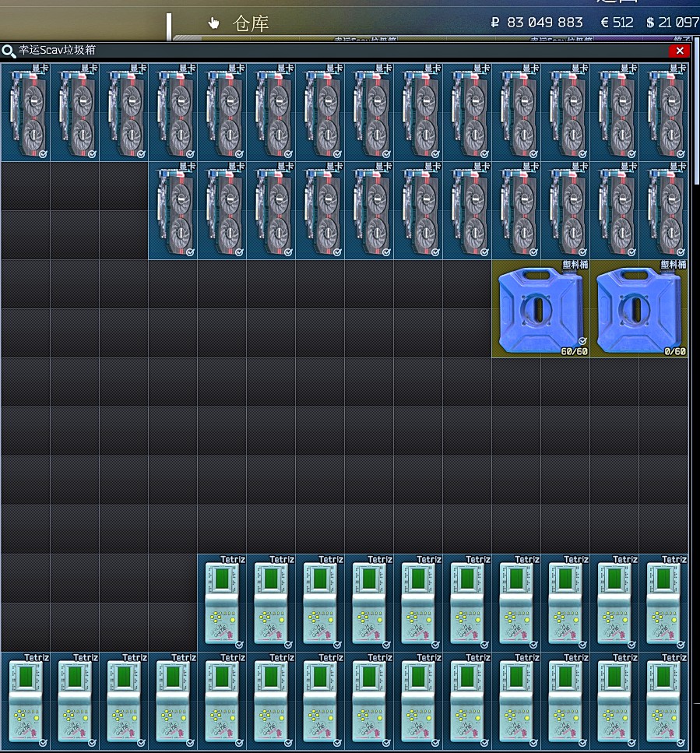
Task: Click the search magnifier icon in container header
Action: point(8,51)
